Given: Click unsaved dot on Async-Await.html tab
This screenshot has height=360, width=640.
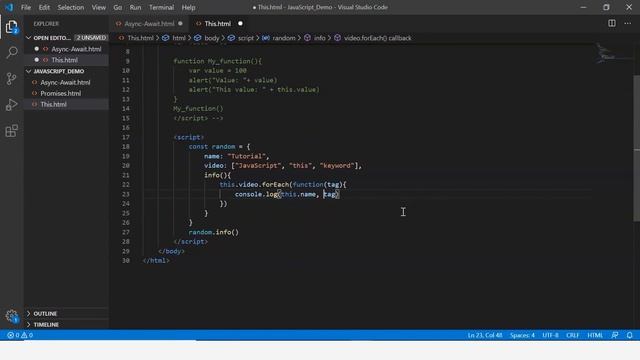Looking at the screenshot, I should coord(180,24).
